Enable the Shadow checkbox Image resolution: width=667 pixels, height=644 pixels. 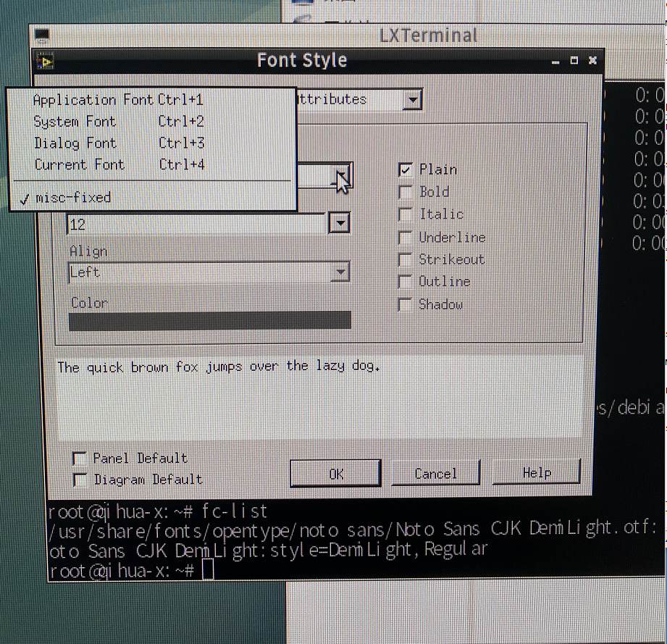[405, 304]
